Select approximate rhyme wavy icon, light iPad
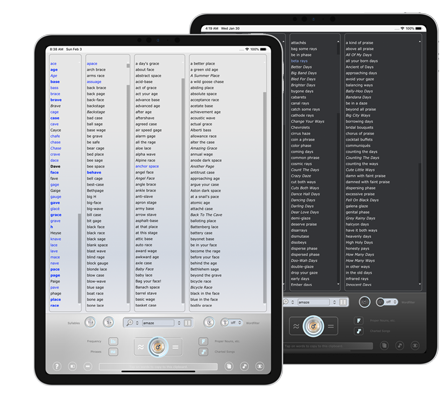Image resolution: width=441 pixels, height=400 pixels. [x=141, y=347]
